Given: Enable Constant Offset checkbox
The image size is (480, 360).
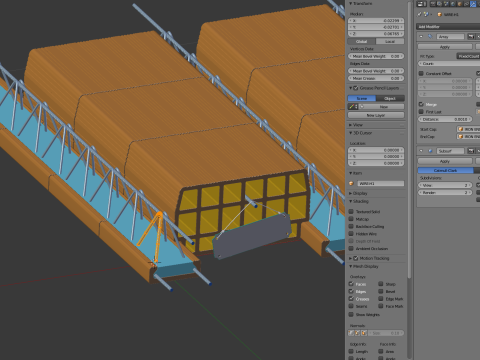Looking at the screenshot, I should click(x=421, y=73).
